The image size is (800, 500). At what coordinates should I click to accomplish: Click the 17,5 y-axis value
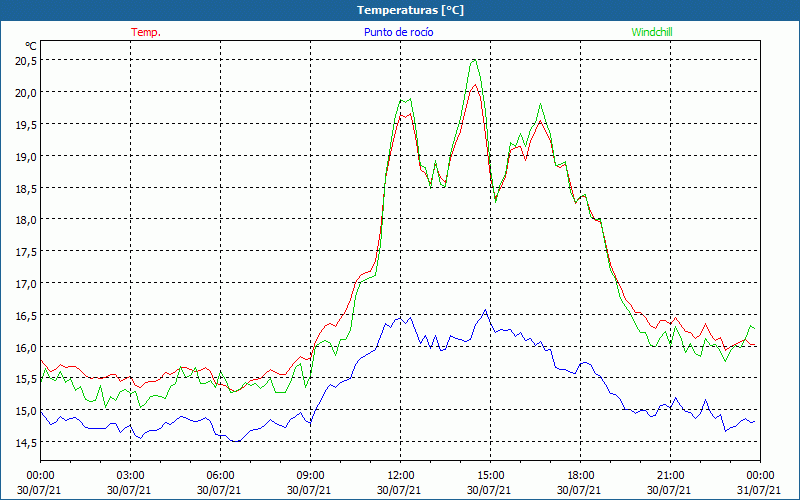tap(26, 252)
